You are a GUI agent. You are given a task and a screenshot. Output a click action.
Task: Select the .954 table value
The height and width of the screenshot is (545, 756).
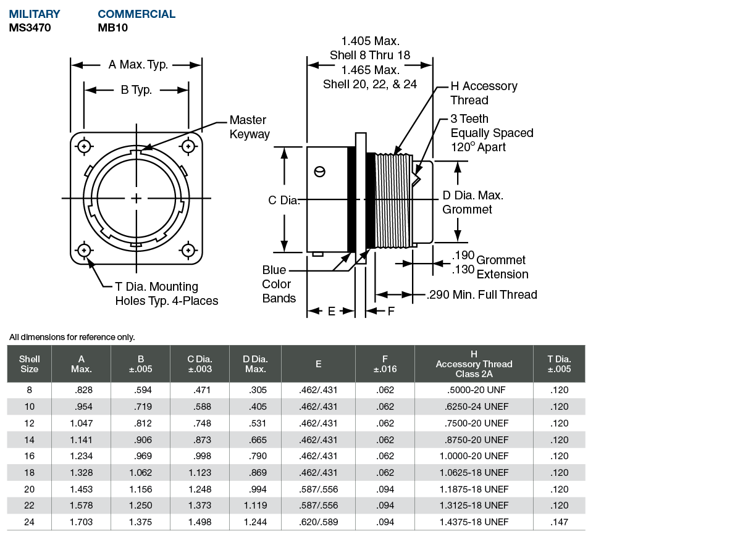(82, 407)
